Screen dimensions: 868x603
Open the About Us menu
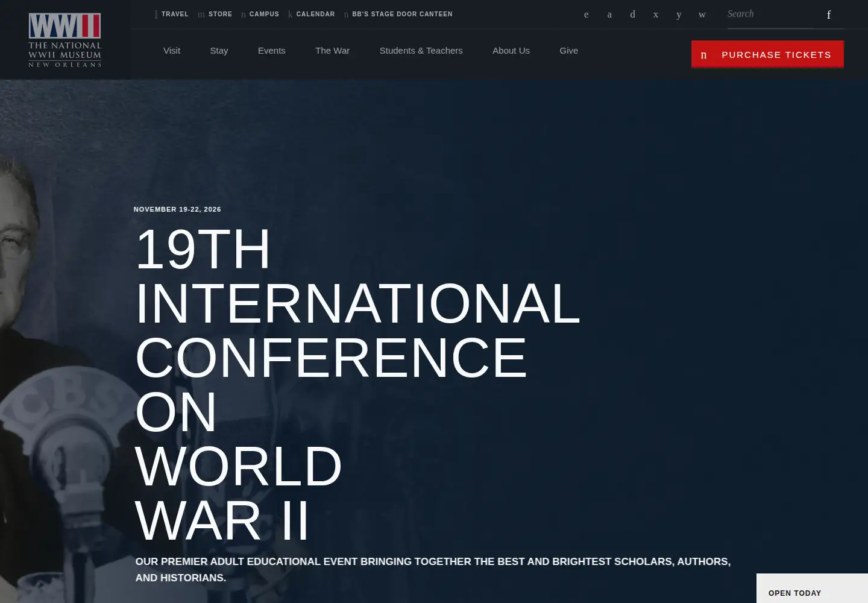(511, 51)
